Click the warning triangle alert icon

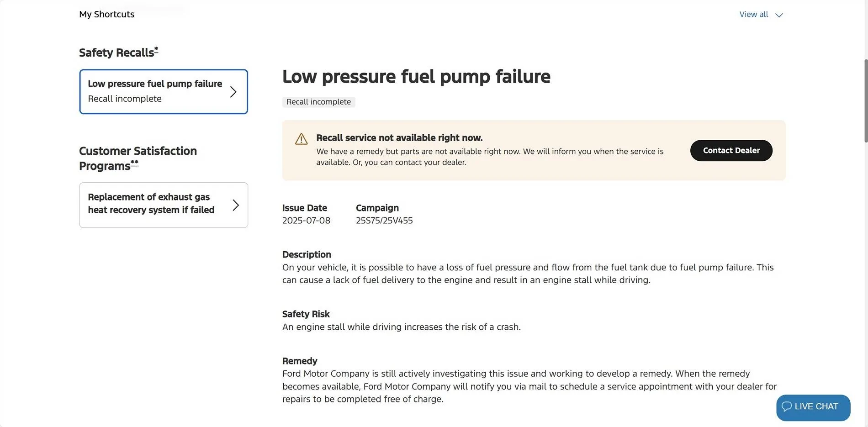302,139
